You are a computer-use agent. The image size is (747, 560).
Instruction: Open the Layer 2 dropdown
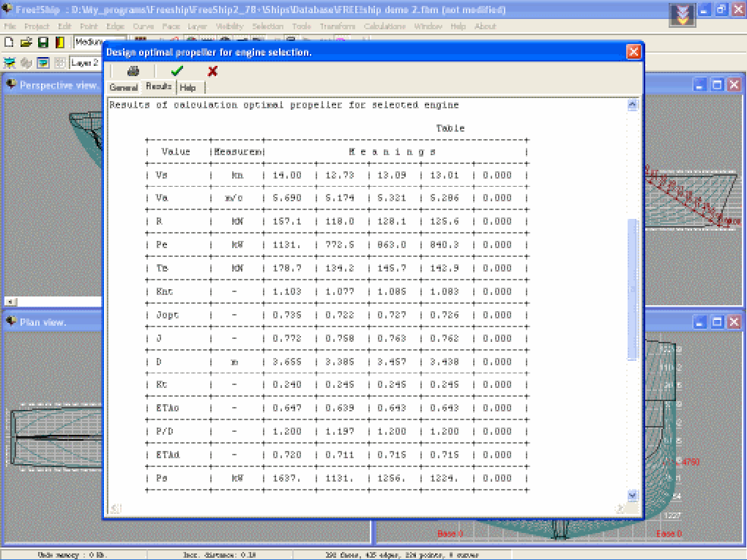[85, 63]
